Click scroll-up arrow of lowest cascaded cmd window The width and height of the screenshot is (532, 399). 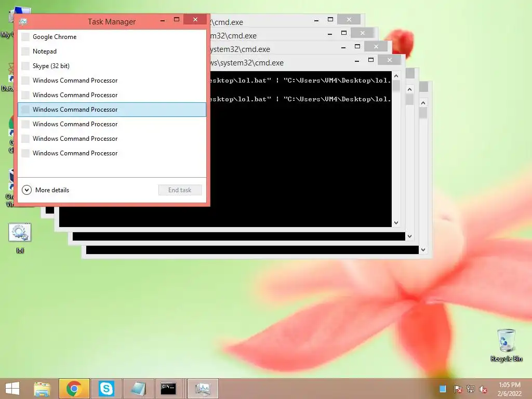[423, 103]
